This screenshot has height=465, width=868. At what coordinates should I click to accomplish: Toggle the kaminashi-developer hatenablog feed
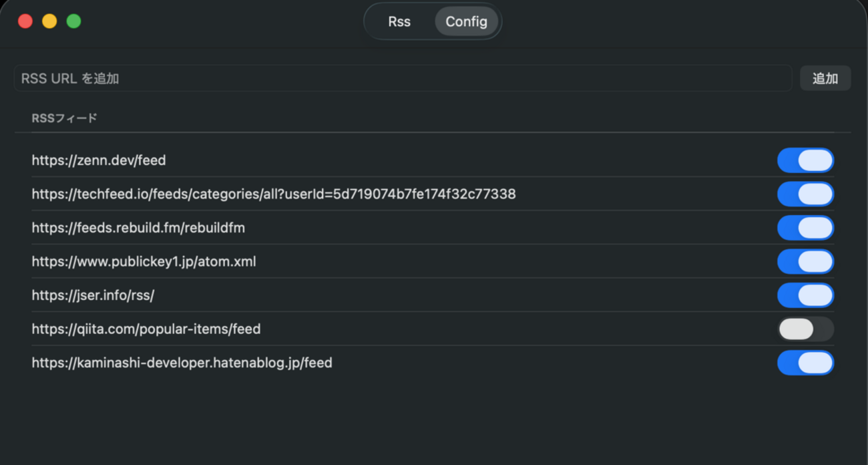tap(805, 363)
